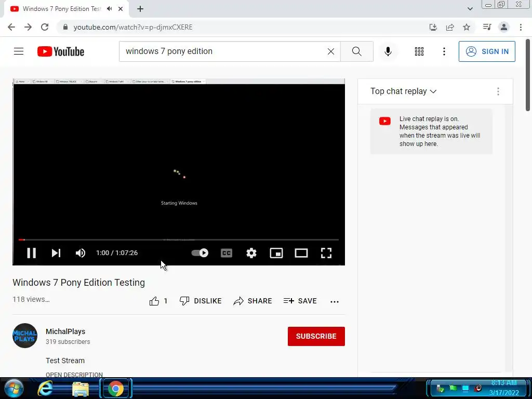Open the Chrome three-dot menu

(521, 27)
